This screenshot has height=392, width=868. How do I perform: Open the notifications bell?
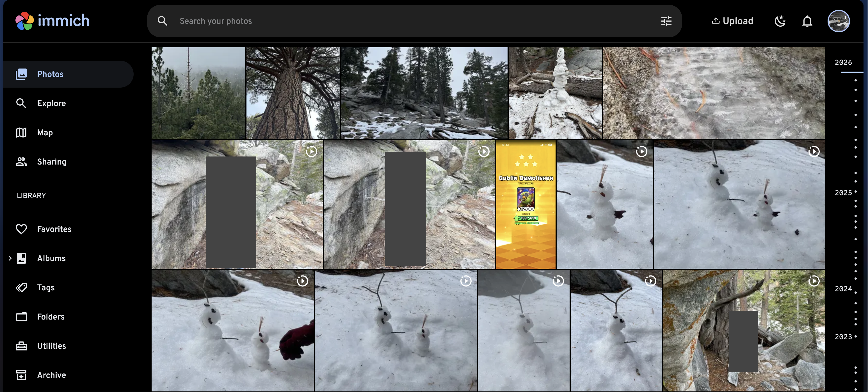tap(807, 21)
